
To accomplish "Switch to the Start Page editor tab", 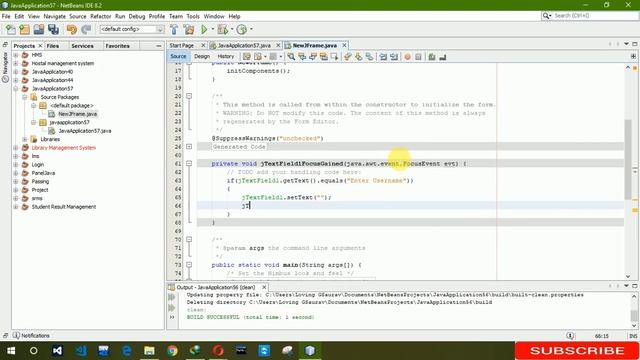I will tap(182, 45).
